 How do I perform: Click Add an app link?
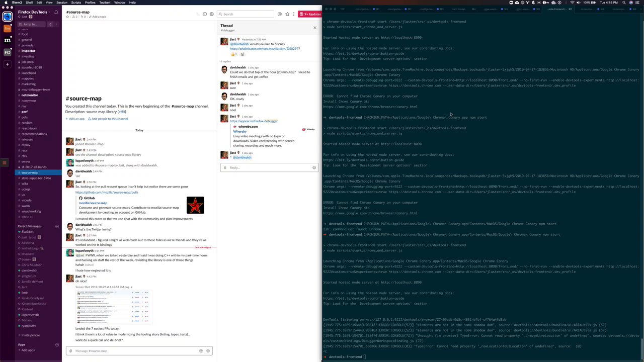tap(75, 119)
